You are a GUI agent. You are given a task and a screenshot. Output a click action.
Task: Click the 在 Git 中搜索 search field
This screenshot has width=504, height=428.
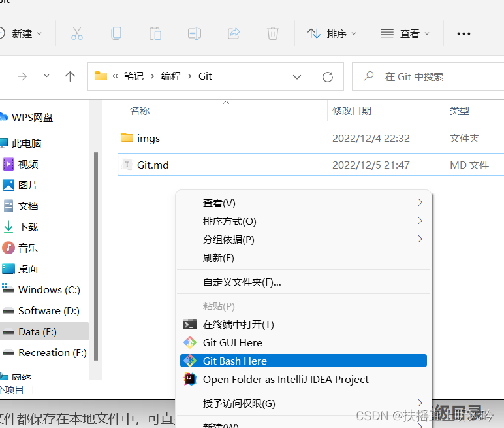click(x=428, y=76)
